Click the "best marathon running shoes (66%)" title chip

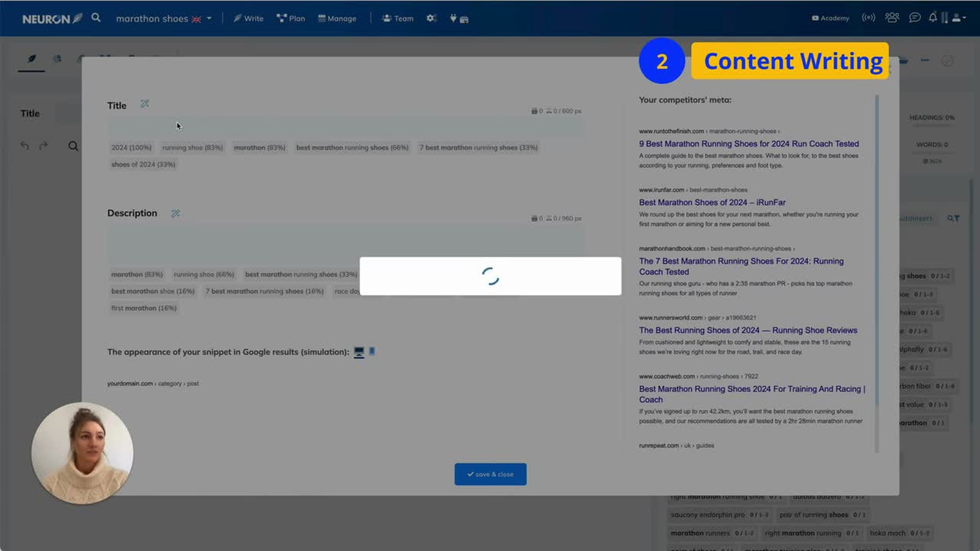[352, 147]
